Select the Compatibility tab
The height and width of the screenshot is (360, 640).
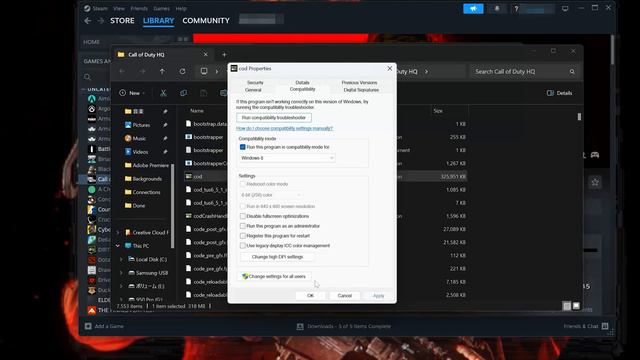point(302,89)
